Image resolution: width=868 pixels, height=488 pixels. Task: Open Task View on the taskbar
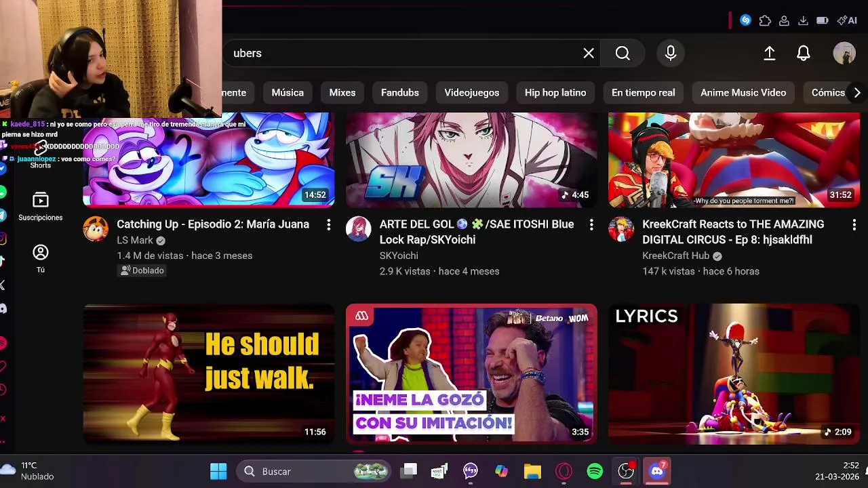click(x=409, y=471)
